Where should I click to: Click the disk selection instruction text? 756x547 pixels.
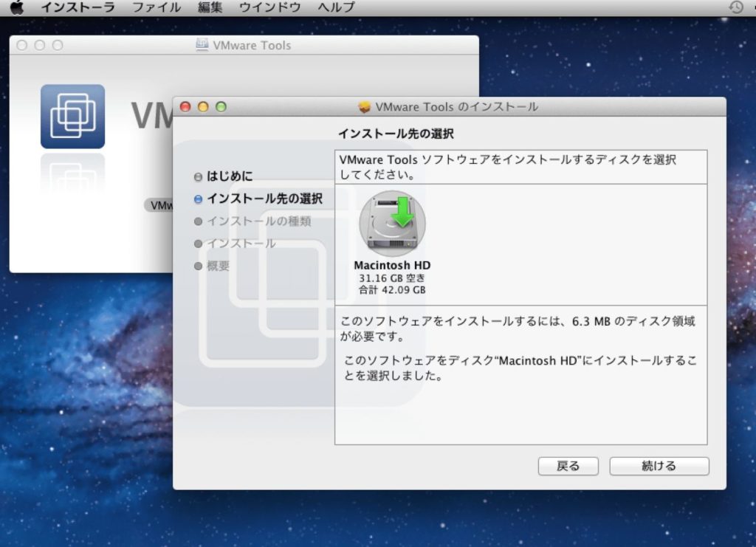tap(508, 167)
